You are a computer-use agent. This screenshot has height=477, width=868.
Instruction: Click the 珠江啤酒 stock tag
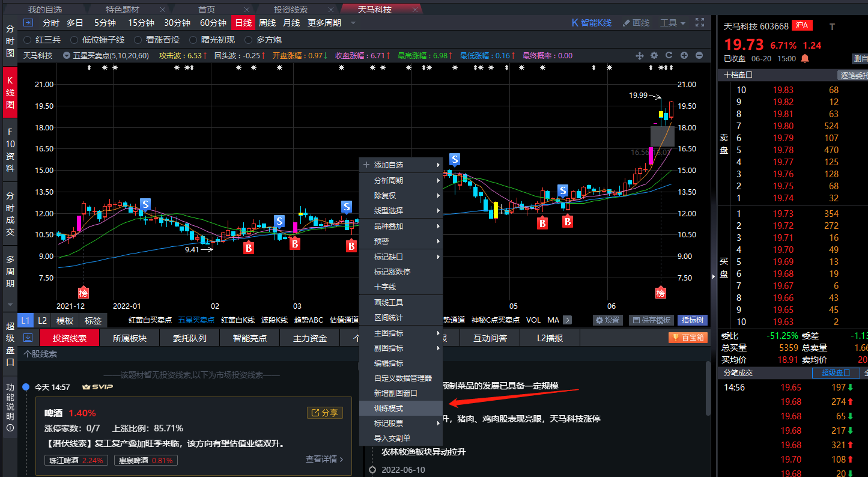pyautogui.click(x=77, y=461)
